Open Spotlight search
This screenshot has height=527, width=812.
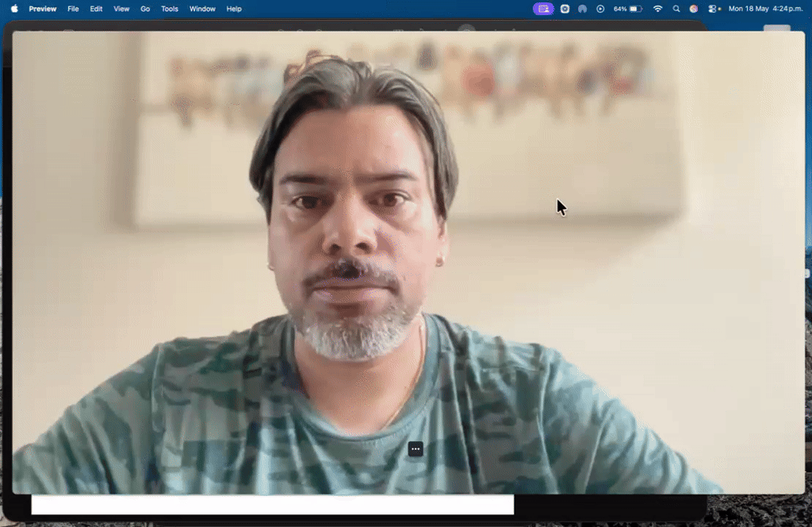(676, 9)
